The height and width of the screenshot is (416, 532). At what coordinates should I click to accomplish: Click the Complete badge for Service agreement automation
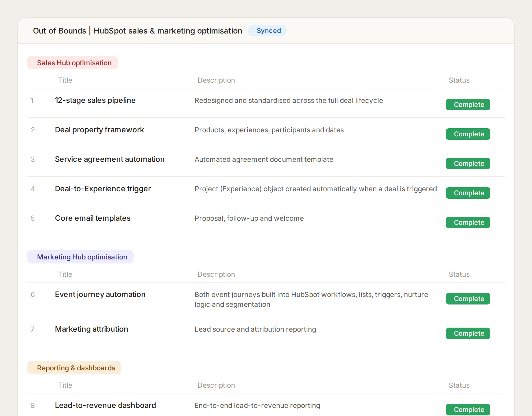(468, 164)
